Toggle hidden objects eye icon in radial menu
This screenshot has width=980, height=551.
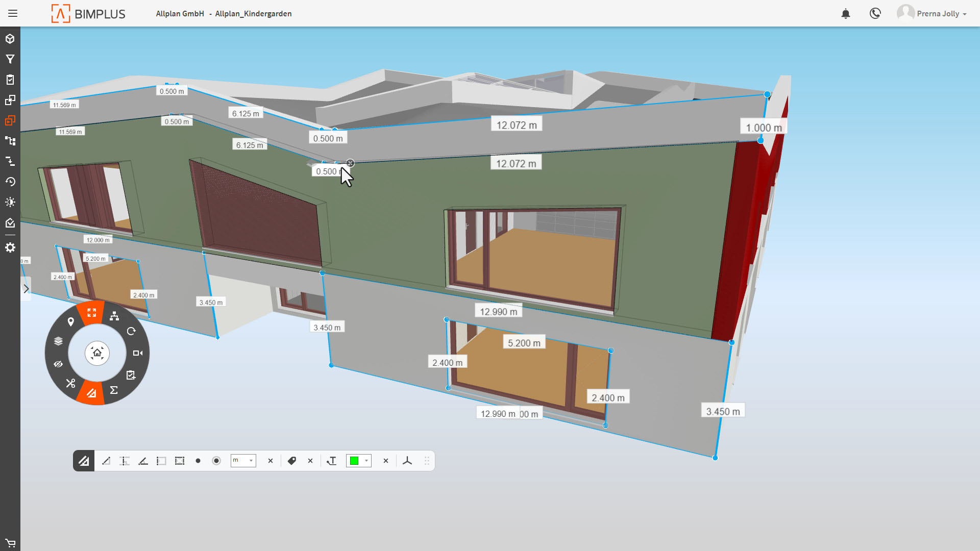tap(58, 364)
